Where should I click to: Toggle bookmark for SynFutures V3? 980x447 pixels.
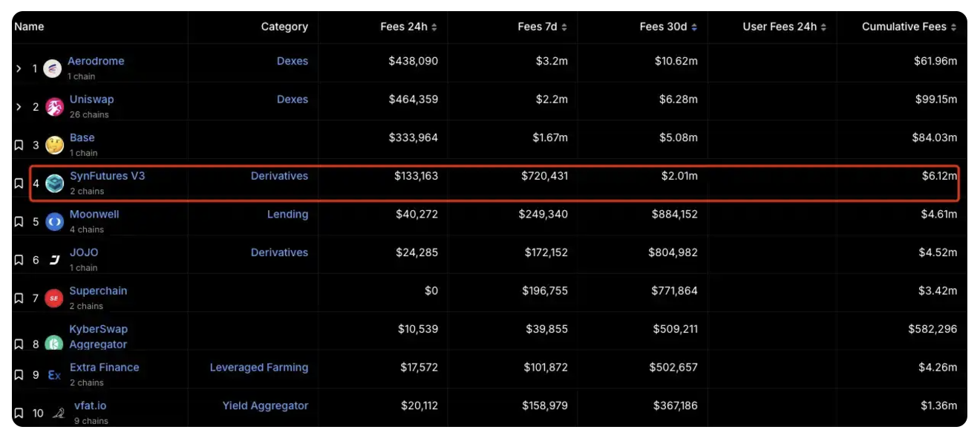[x=19, y=183]
